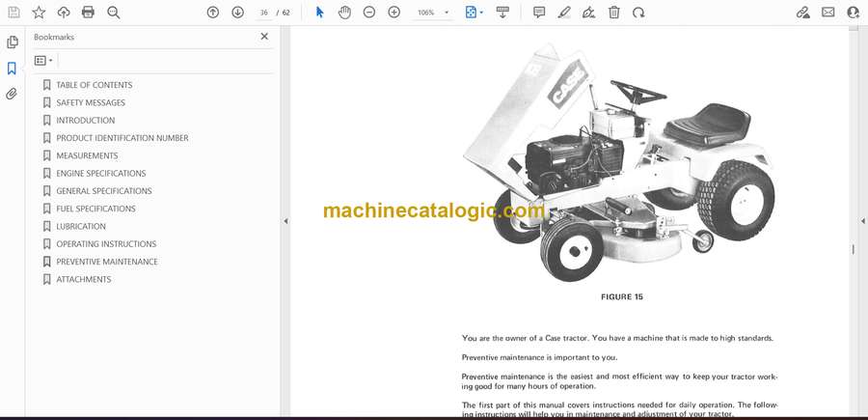Choose the hand pan tool

pyautogui.click(x=345, y=13)
